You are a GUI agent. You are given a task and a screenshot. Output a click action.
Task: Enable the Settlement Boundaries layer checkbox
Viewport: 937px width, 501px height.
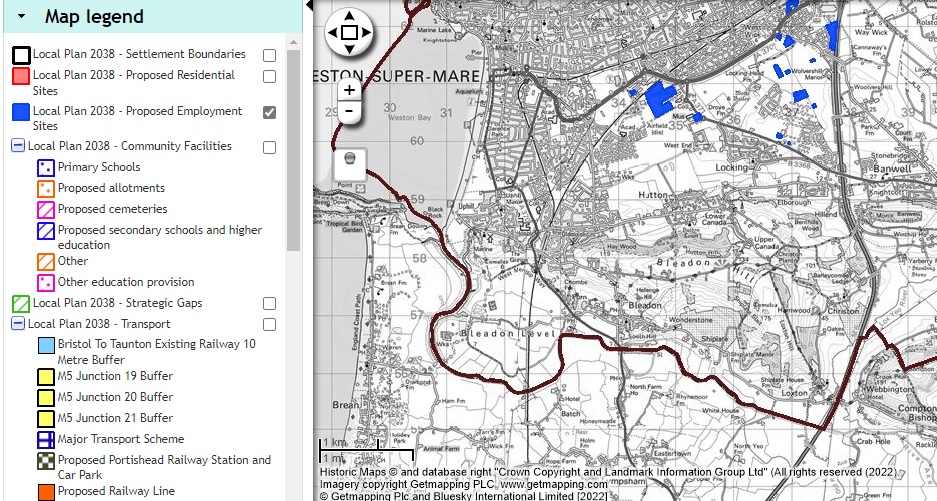(270, 55)
